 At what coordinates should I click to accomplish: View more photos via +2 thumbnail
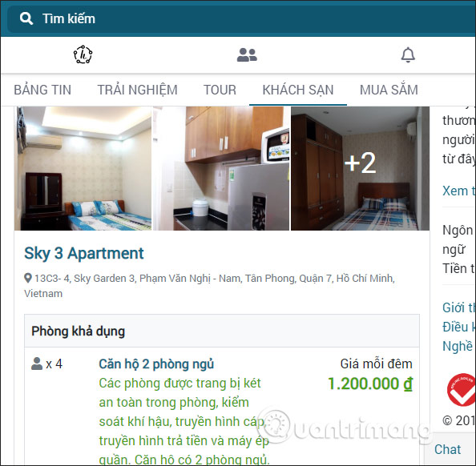point(360,168)
